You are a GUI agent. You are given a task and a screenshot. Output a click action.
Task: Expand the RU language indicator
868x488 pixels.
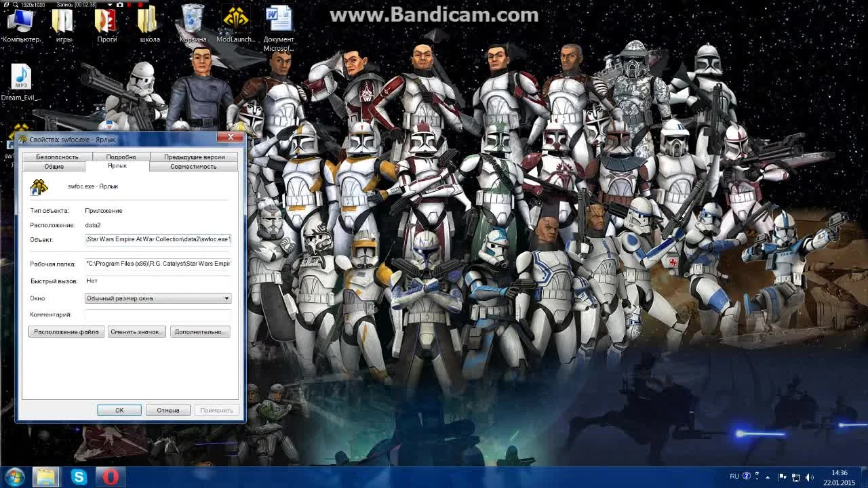734,476
